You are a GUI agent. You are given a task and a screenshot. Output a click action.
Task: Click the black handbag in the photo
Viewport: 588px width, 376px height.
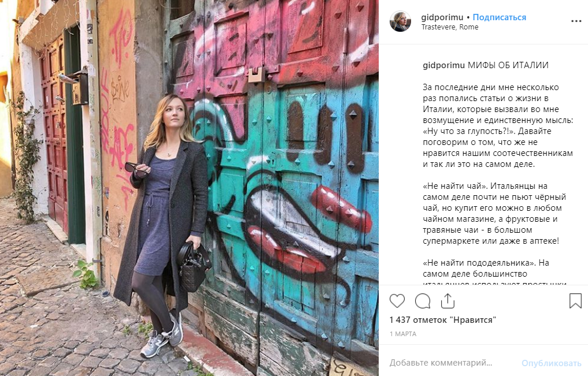[x=193, y=266]
